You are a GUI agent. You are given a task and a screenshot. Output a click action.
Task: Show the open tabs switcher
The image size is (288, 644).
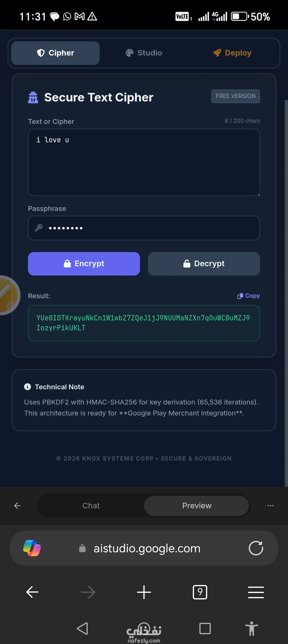click(200, 592)
